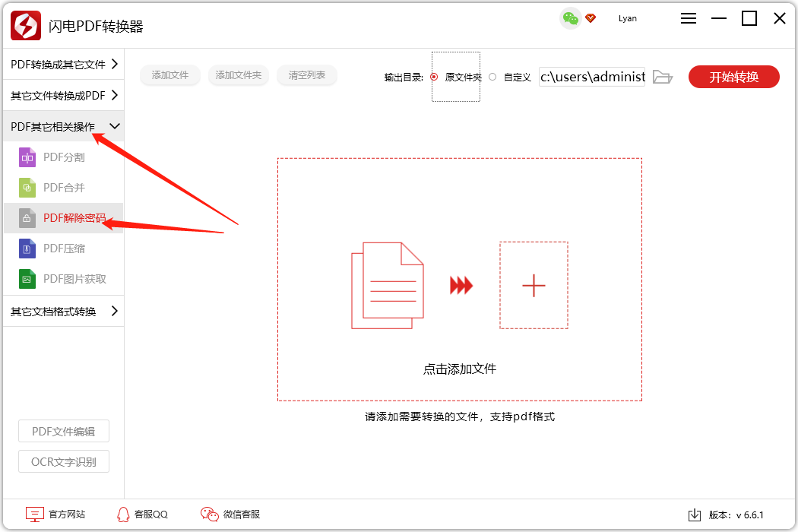
Task: Open the WeChat icon in title bar
Action: pos(571,19)
